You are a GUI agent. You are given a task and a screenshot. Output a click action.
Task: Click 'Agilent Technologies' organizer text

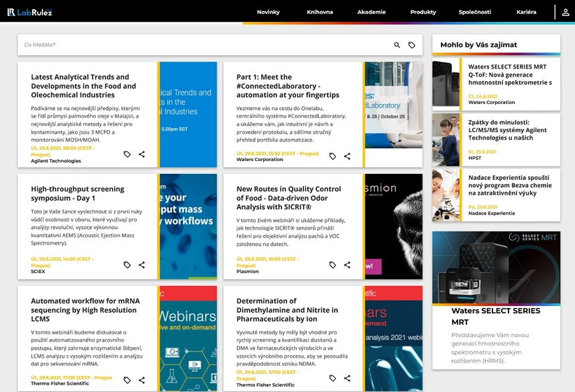coord(56,161)
